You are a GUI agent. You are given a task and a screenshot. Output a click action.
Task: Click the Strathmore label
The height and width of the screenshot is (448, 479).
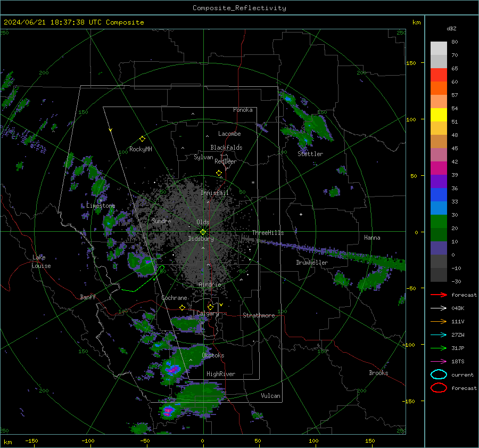259,315
